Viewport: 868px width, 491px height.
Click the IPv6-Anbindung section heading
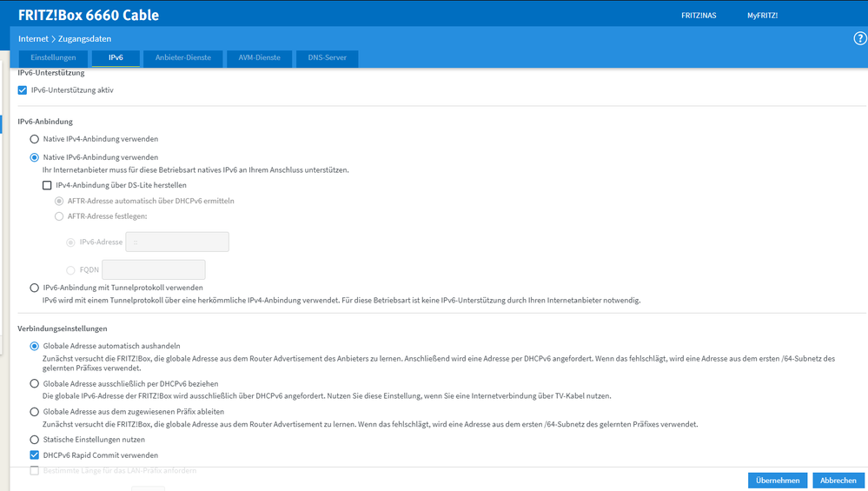point(45,122)
